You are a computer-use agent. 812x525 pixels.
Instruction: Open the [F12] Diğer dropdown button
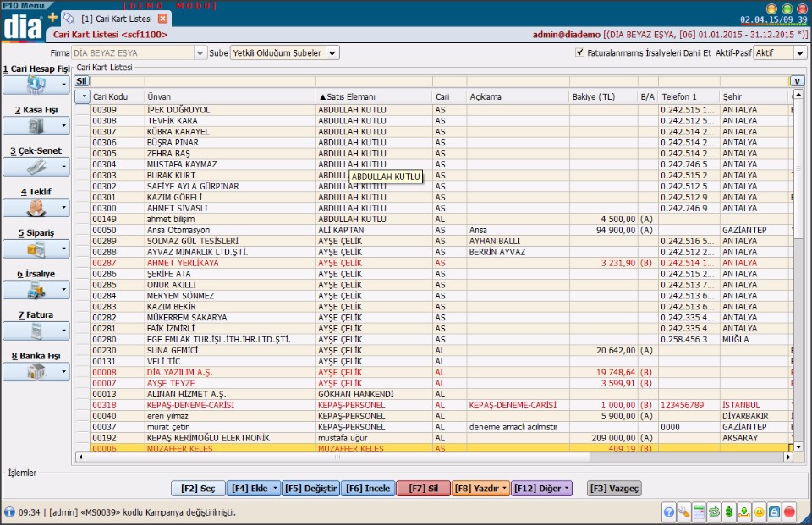[541, 489]
